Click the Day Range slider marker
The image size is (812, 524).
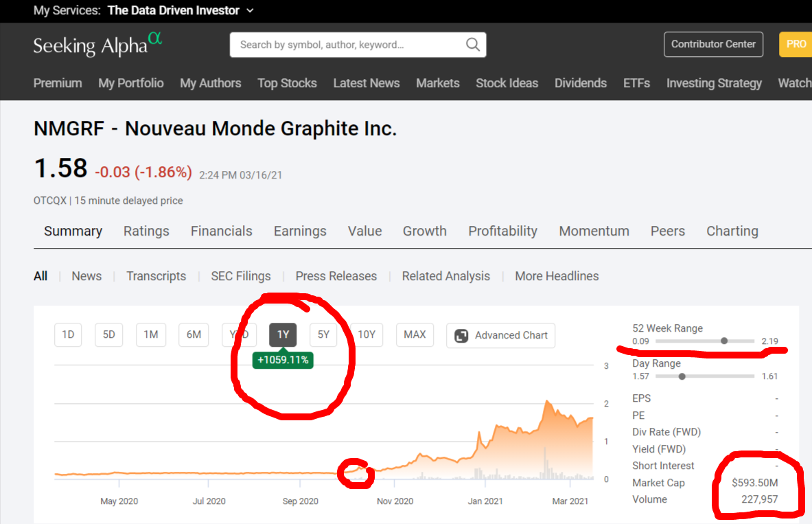pos(682,376)
